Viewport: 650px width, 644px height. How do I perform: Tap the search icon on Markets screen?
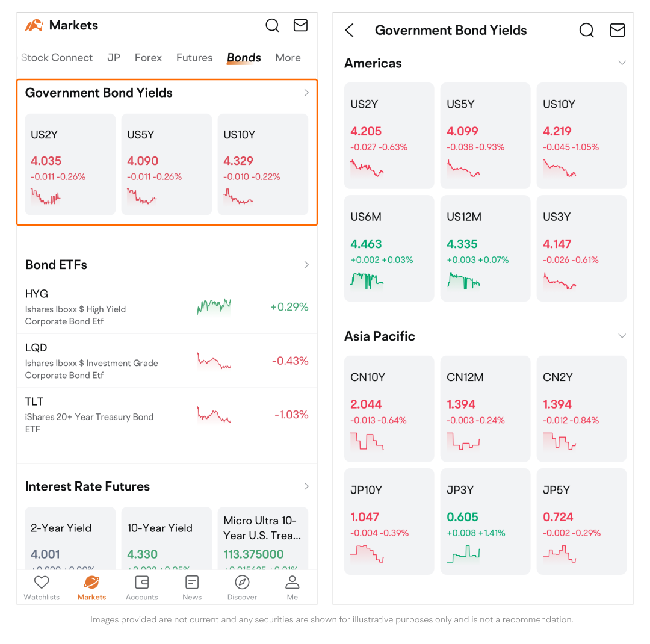click(x=272, y=25)
